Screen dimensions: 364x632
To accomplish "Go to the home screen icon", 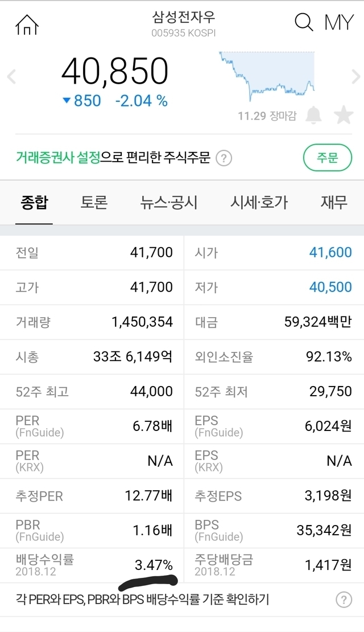I will pyautogui.click(x=27, y=23).
